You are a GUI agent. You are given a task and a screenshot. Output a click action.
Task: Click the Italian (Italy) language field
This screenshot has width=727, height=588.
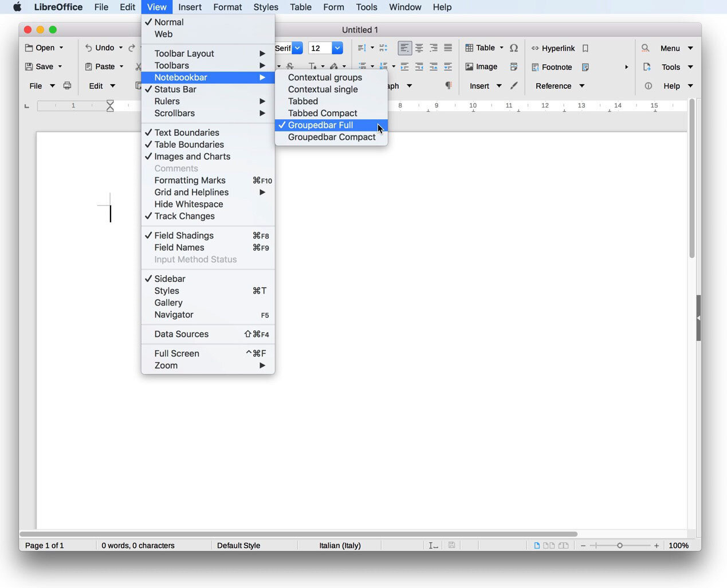click(340, 546)
